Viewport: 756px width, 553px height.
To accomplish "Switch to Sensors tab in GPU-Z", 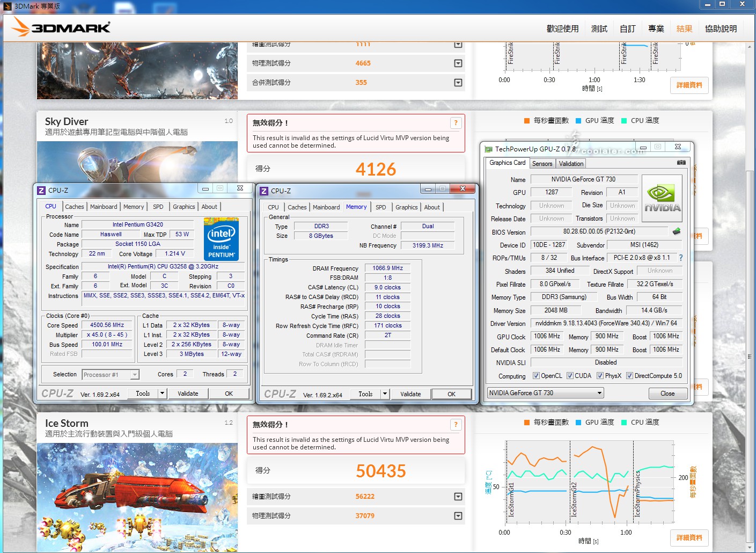I will (542, 164).
